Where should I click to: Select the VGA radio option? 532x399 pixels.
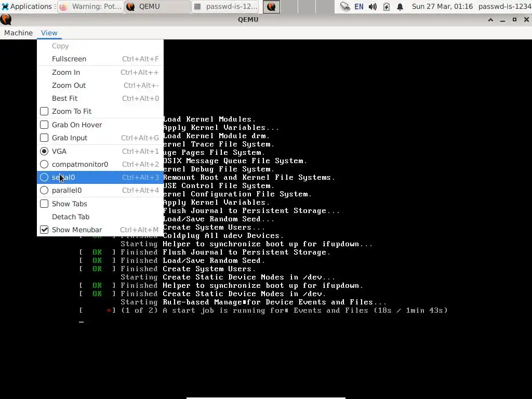point(44,151)
